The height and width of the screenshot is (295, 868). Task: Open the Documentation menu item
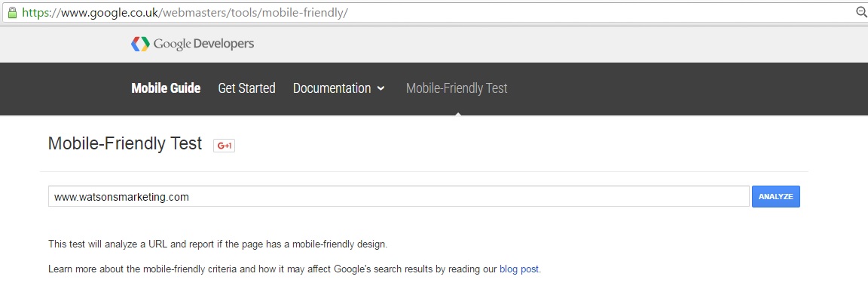tap(332, 88)
